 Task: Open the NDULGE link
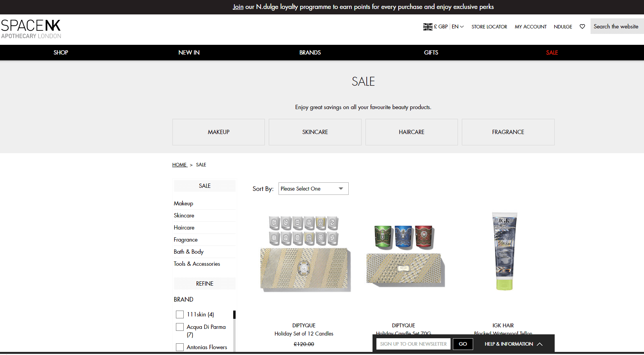[563, 26]
